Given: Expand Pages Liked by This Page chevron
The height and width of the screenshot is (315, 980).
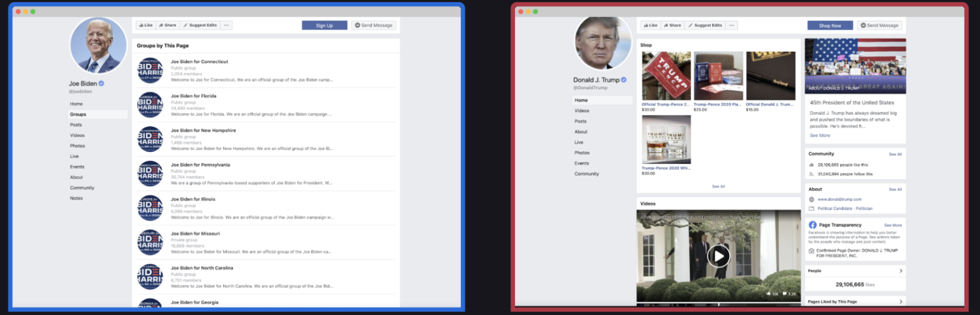Looking at the screenshot, I should 900,302.
